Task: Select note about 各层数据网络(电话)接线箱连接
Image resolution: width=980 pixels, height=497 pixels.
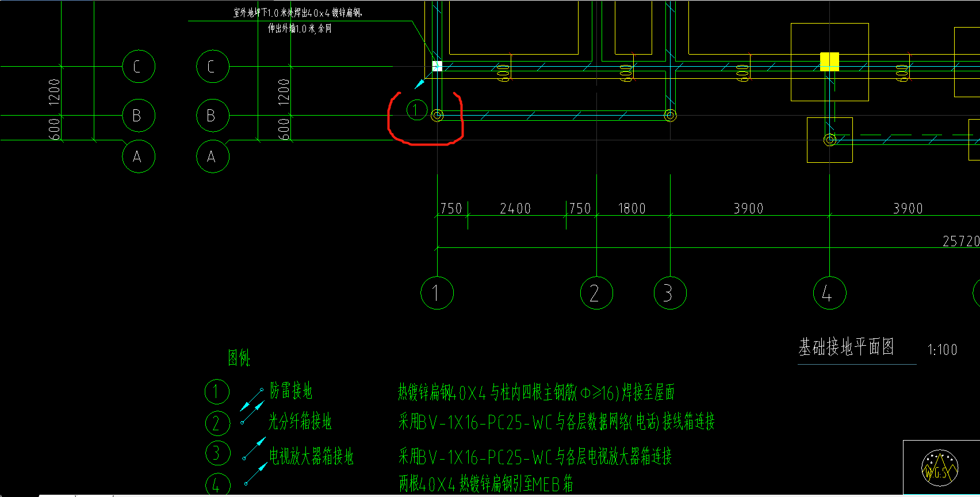Action: click(557, 422)
